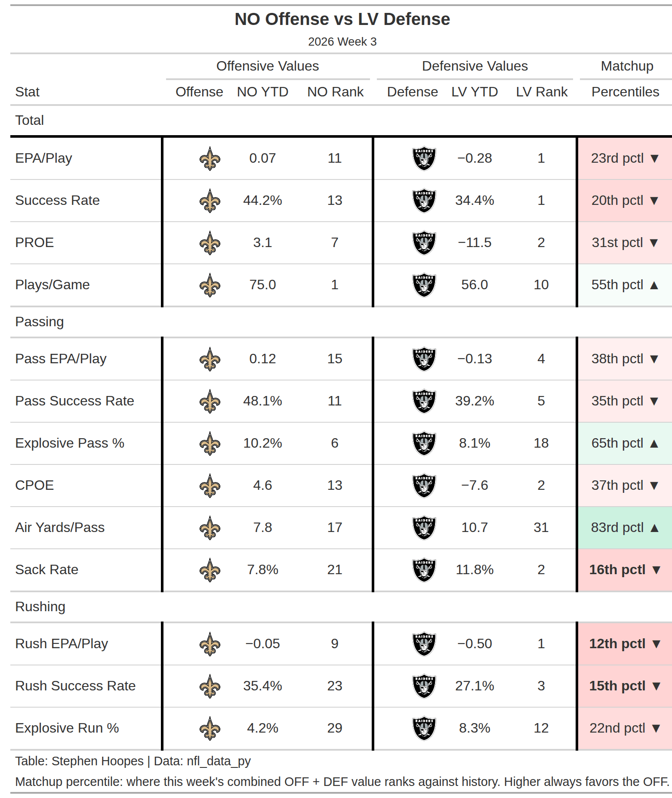This screenshot has width=672, height=798.
Task: Click the 65th pctl green matchup cell
Action: coord(625,443)
